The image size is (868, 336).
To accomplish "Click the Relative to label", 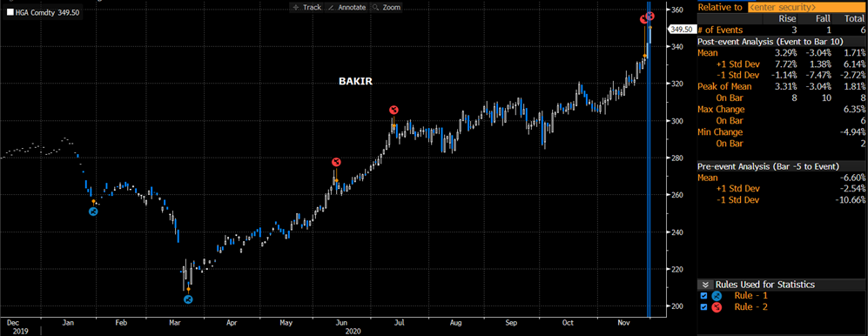I will (720, 7).
